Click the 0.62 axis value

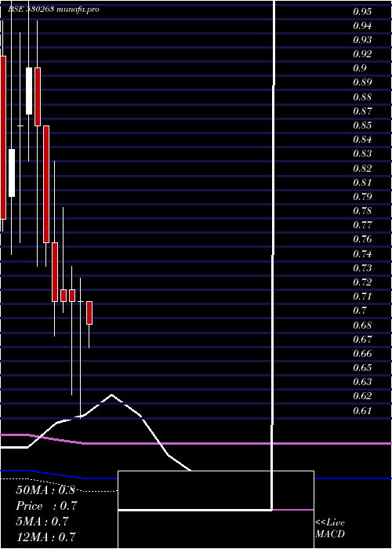[362, 396]
